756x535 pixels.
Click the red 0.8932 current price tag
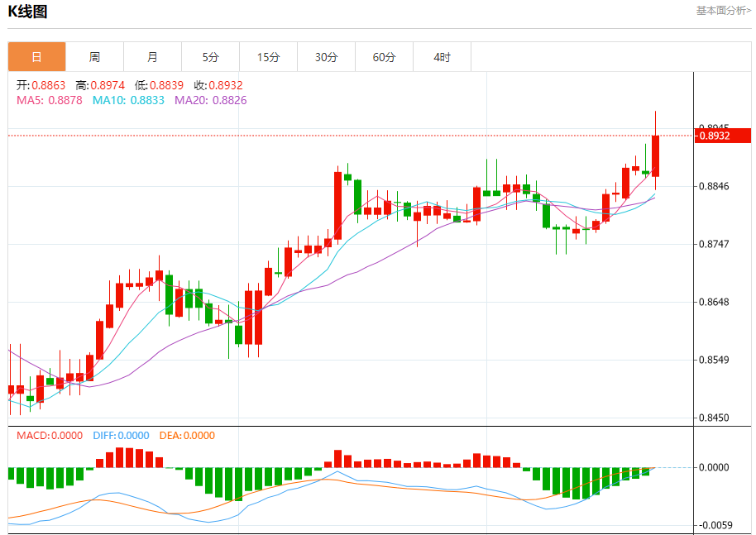point(723,136)
